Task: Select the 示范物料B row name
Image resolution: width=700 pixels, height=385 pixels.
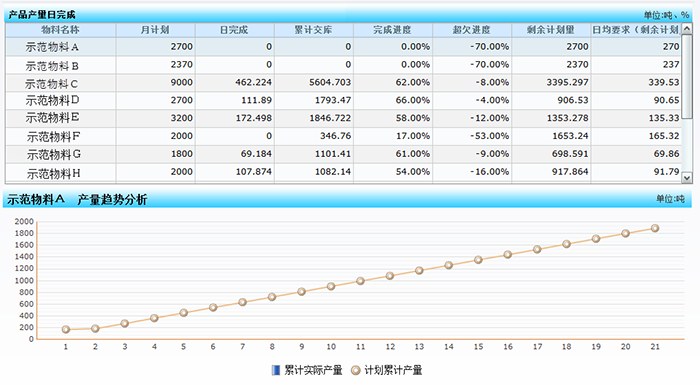Action: pos(52,66)
